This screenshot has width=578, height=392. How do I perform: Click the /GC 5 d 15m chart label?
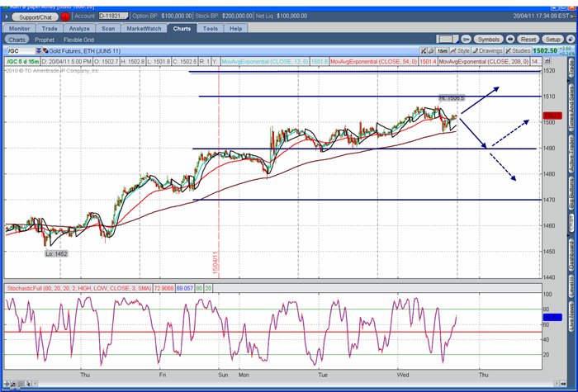[x=23, y=62]
